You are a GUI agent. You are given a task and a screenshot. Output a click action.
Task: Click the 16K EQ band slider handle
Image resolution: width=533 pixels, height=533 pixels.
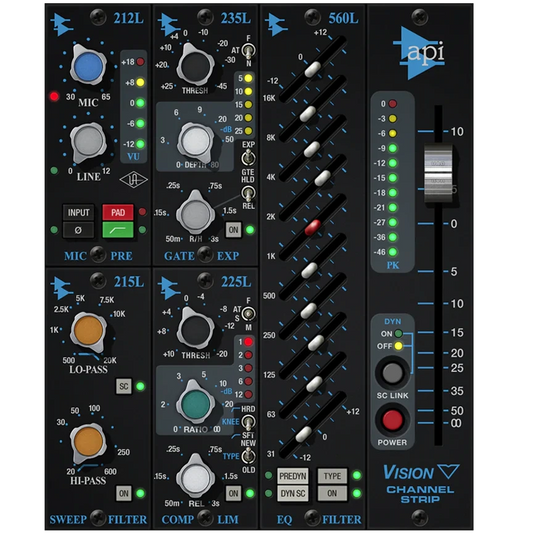click(312, 69)
